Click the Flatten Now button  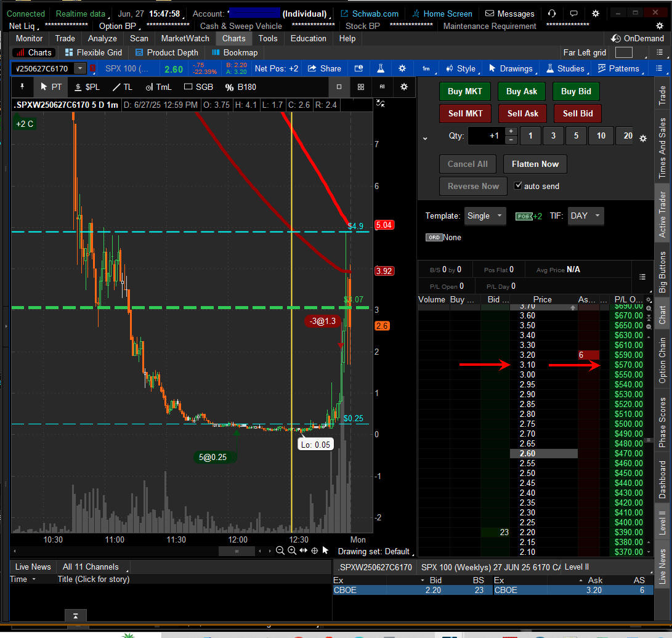(535, 164)
